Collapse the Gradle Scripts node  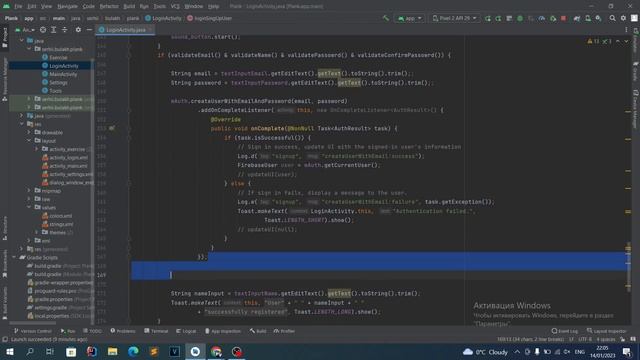14,258
